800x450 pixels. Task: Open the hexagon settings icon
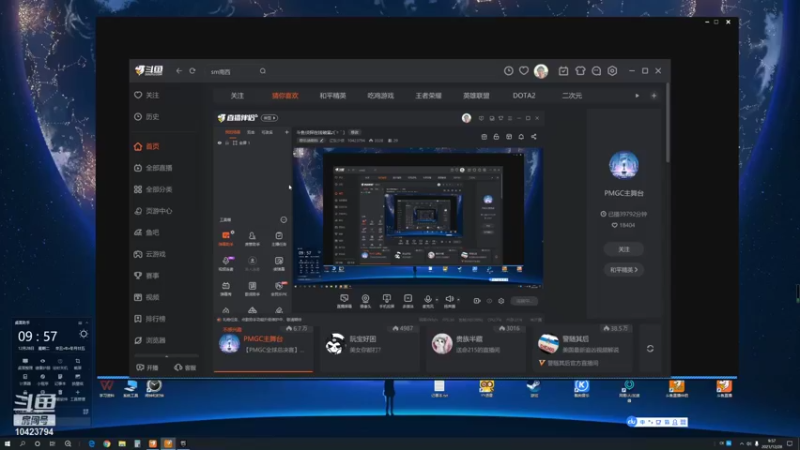612,71
